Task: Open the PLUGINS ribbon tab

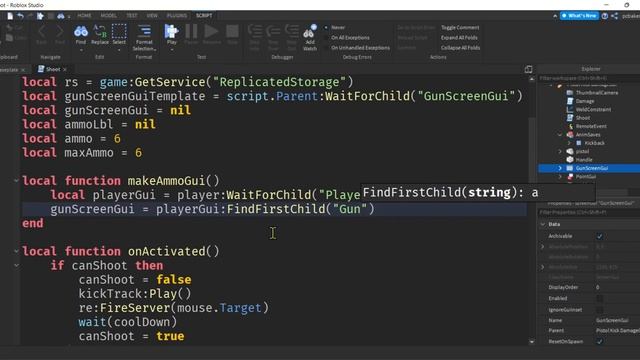Action: [x=177, y=16]
